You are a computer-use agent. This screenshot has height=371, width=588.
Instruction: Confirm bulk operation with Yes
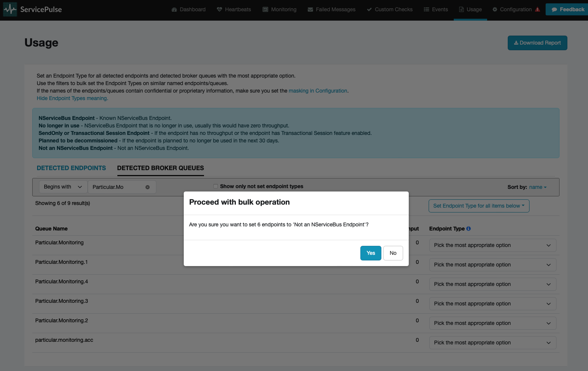coord(371,253)
